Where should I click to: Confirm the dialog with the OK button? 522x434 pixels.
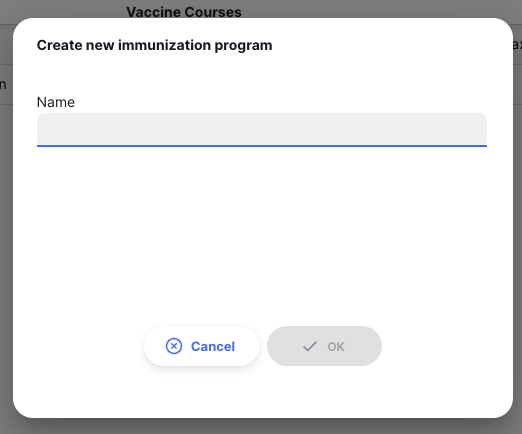coord(324,346)
